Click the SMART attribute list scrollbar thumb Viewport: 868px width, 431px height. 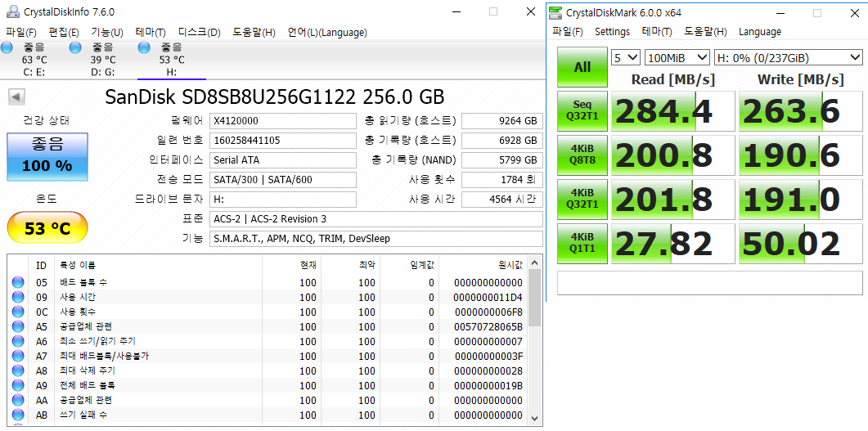(x=534, y=298)
